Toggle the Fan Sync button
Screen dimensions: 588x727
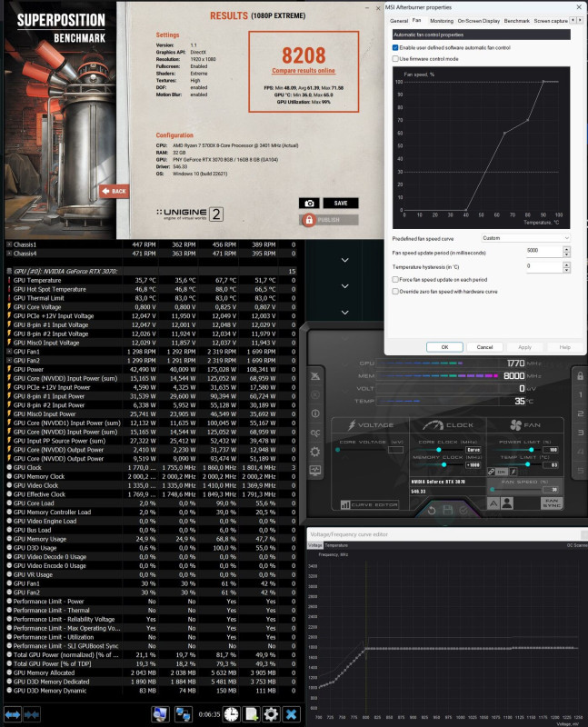[x=552, y=503]
